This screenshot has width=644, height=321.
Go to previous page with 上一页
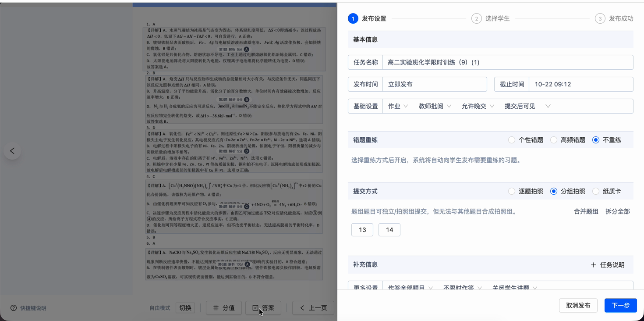[313, 308]
